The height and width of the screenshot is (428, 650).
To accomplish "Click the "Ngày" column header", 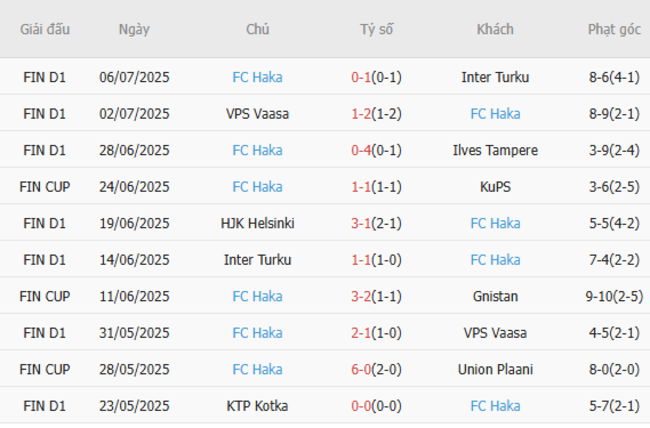I will [134, 29].
